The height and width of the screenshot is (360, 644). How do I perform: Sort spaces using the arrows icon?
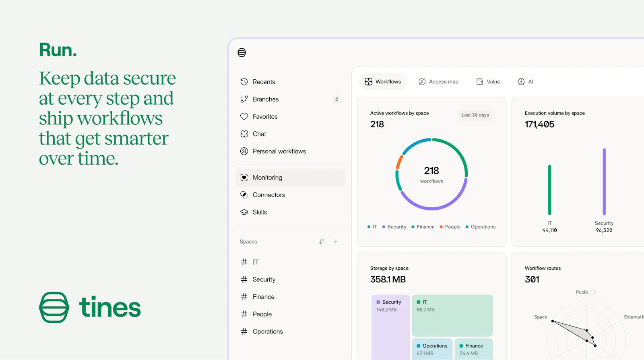click(322, 242)
